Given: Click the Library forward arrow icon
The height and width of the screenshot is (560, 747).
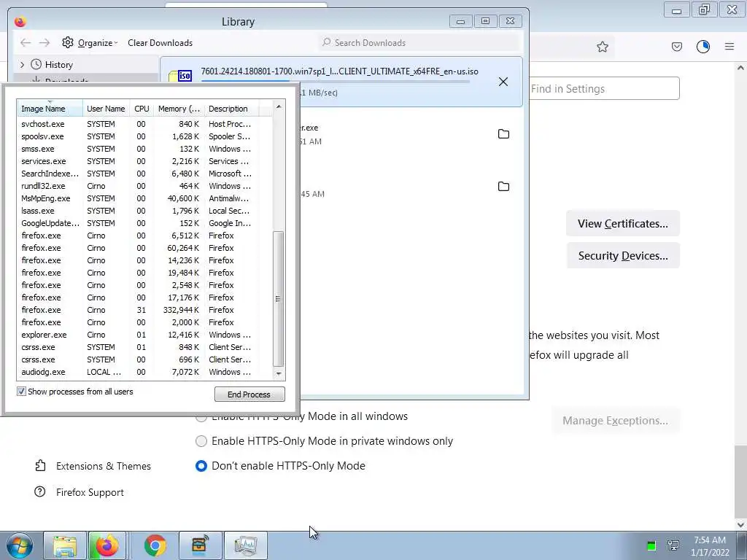Looking at the screenshot, I should click(x=44, y=43).
